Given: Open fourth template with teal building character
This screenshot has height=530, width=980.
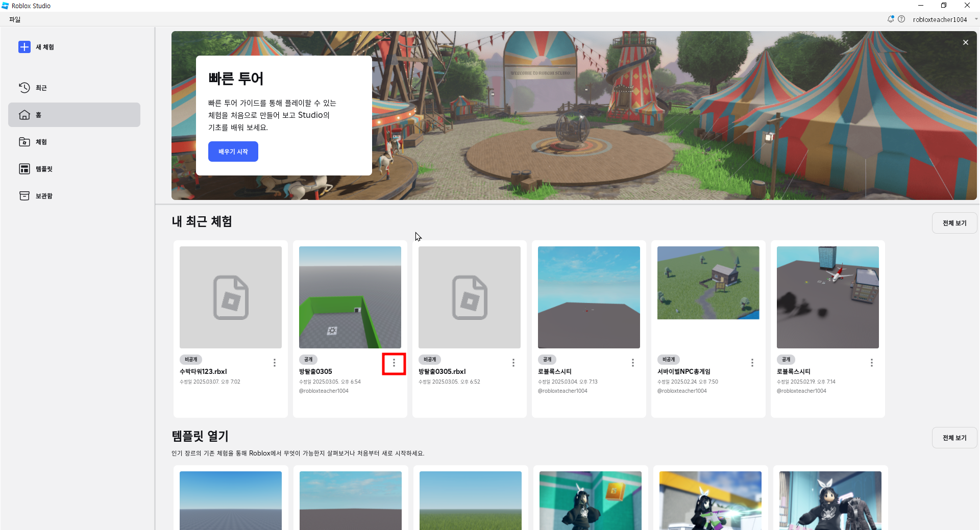Looking at the screenshot, I should [x=591, y=500].
